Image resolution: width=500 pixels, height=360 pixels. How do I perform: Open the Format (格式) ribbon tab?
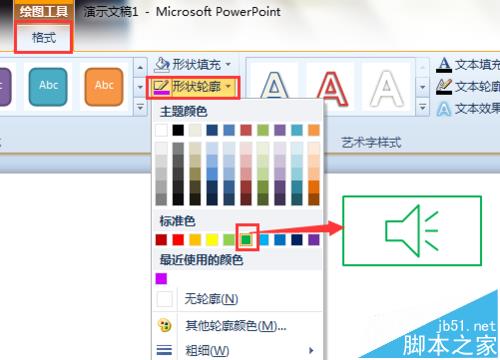coord(44,37)
